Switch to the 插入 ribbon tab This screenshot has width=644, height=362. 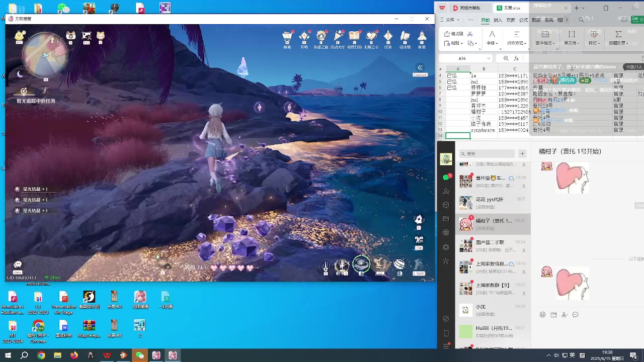[x=498, y=20]
